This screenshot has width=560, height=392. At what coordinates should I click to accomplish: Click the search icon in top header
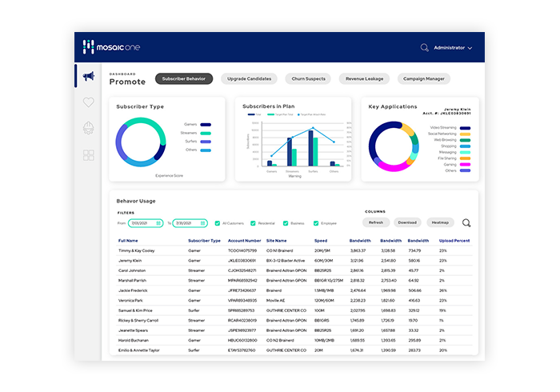pos(425,48)
